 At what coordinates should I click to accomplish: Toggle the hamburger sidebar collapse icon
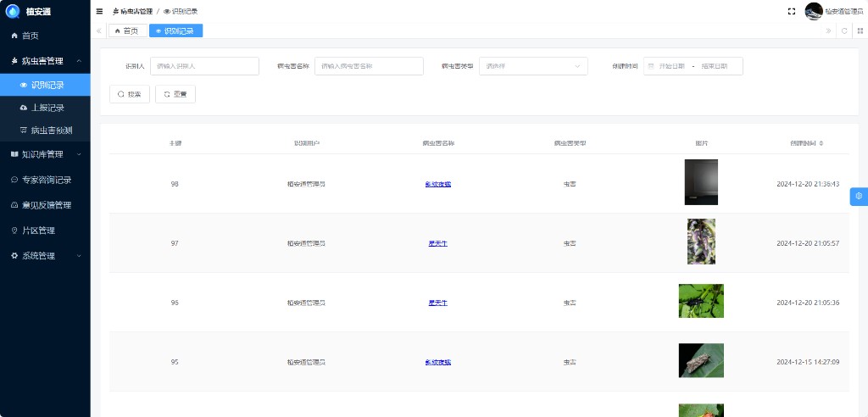[x=100, y=11]
